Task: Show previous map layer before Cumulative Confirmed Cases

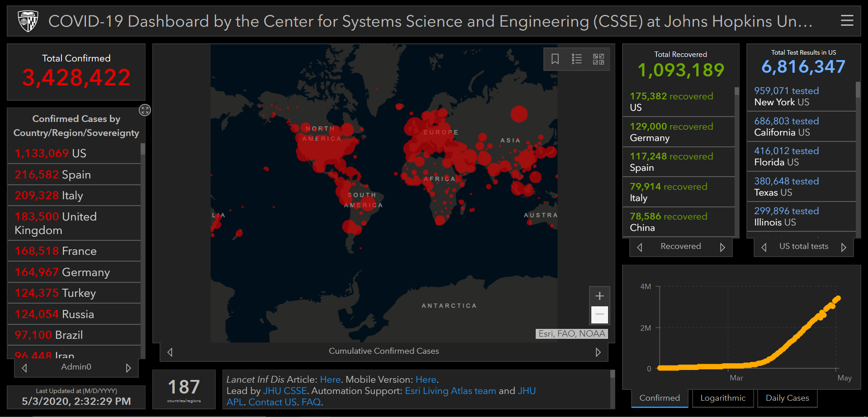Action: coord(170,352)
